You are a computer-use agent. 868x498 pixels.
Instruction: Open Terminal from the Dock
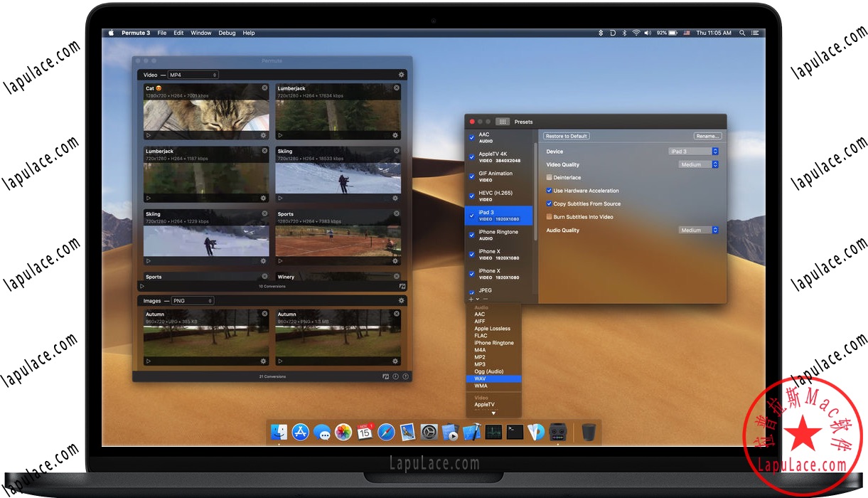(515, 432)
